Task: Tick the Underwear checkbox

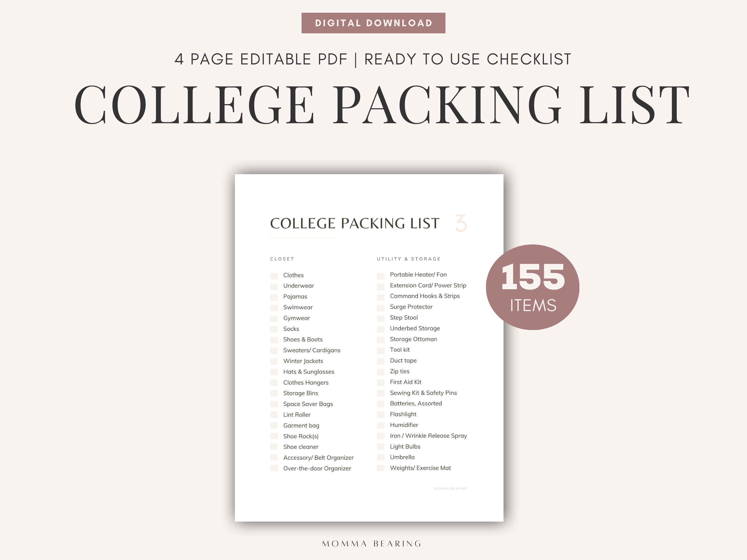Action: [x=274, y=287]
